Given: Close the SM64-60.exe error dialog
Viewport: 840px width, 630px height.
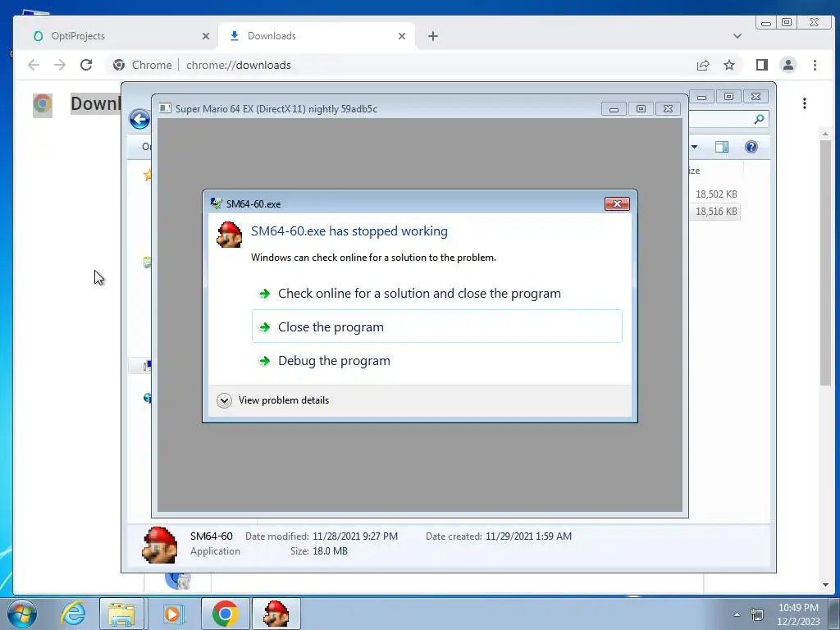Looking at the screenshot, I should [x=617, y=203].
